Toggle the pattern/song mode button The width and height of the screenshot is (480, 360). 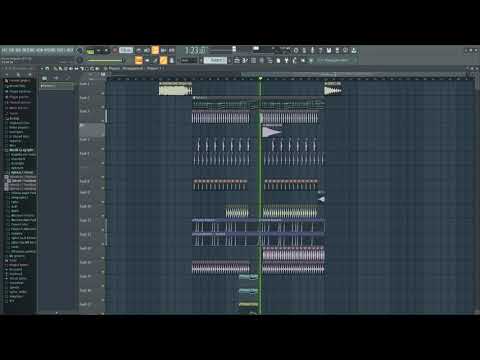(x=90, y=52)
